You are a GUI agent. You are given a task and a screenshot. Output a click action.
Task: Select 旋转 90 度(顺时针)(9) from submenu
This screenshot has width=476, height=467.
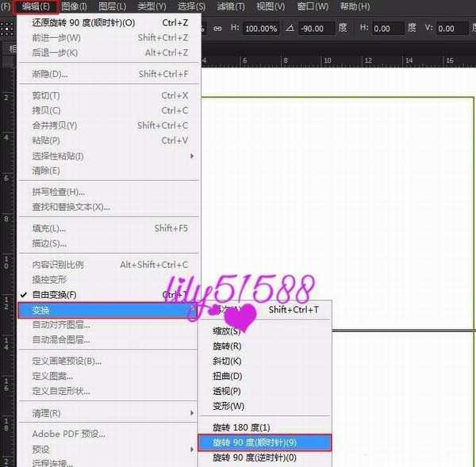[x=254, y=442]
